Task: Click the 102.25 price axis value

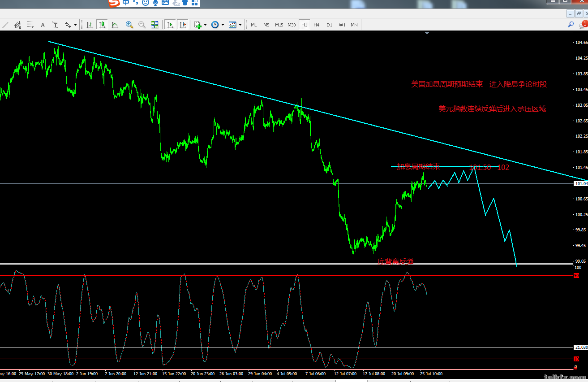Action: 581,136
